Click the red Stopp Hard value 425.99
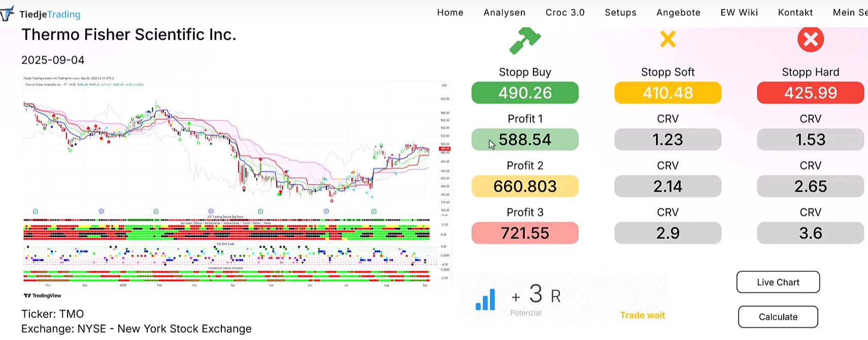Image resolution: width=868 pixels, height=340 pixels. coord(810,93)
